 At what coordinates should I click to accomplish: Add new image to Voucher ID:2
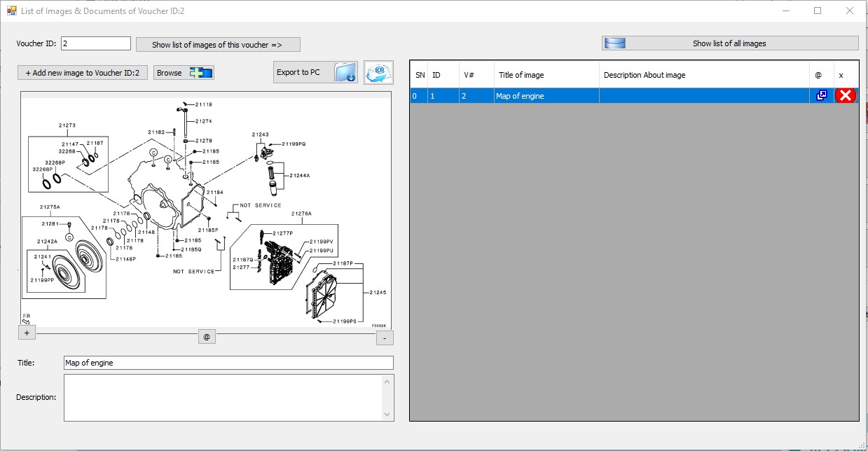coord(83,73)
